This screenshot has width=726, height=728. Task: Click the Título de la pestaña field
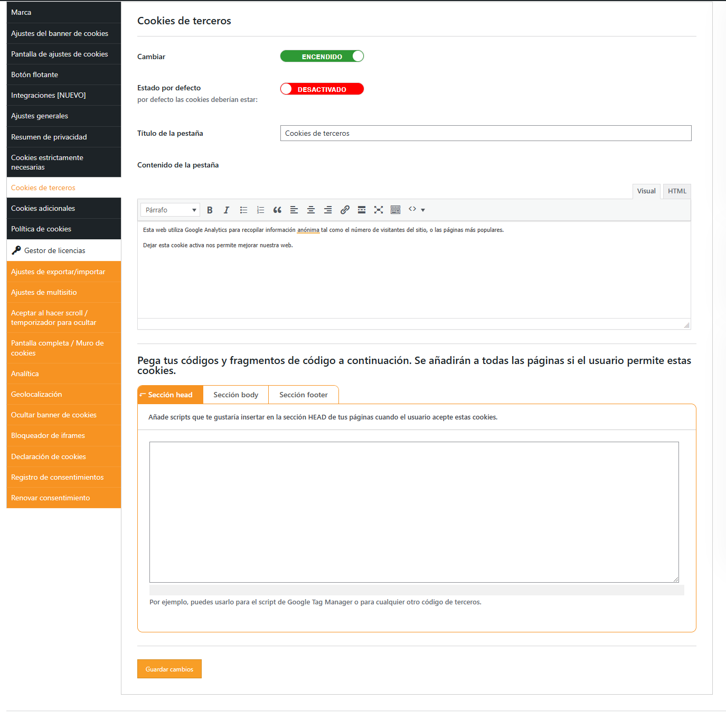point(486,133)
